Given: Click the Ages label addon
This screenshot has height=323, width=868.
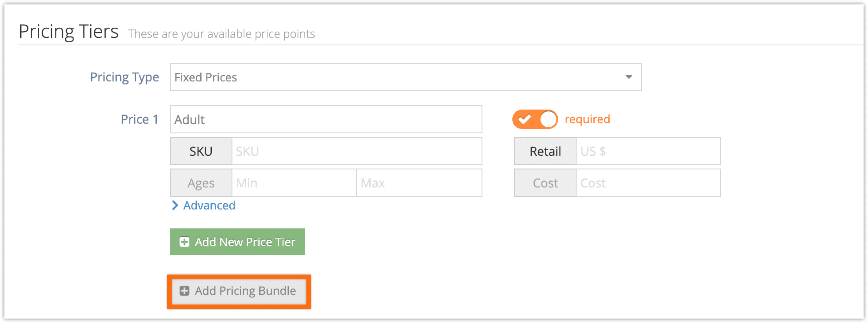Looking at the screenshot, I should tap(201, 183).
